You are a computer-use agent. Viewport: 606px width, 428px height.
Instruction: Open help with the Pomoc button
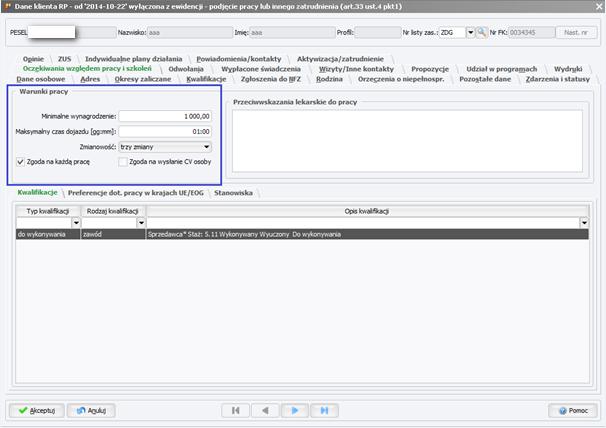(x=573, y=410)
